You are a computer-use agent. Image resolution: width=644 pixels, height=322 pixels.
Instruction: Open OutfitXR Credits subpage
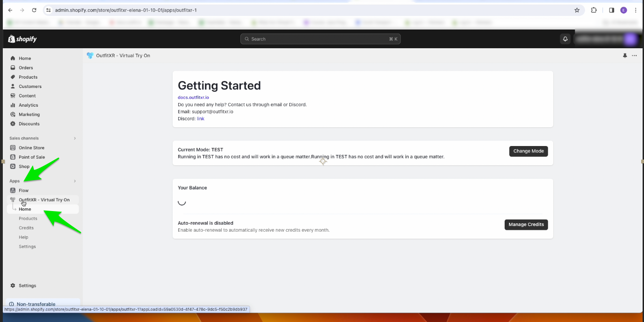[x=26, y=228]
